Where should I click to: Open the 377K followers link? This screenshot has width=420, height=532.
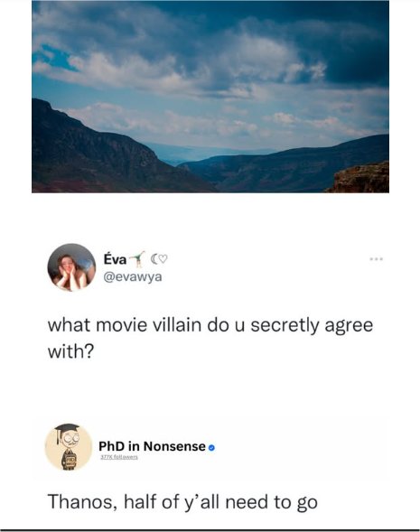point(119,457)
